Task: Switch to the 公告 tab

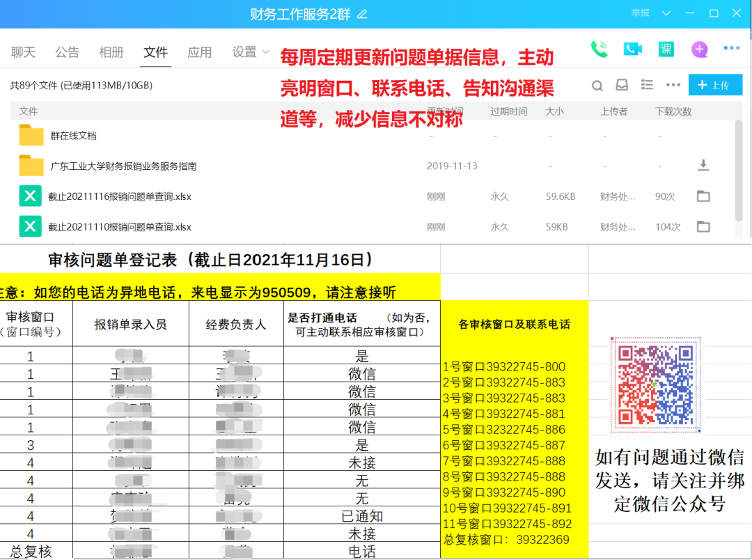Action: tap(68, 52)
